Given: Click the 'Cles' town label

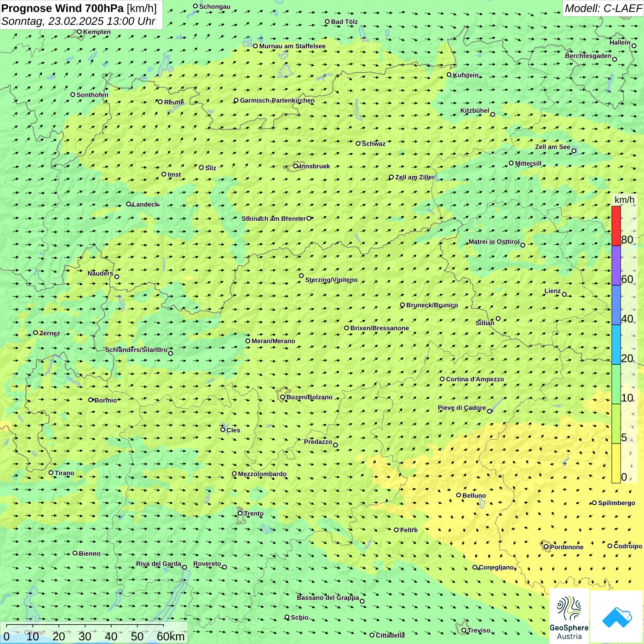Looking at the screenshot, I should tap(233, 430).
